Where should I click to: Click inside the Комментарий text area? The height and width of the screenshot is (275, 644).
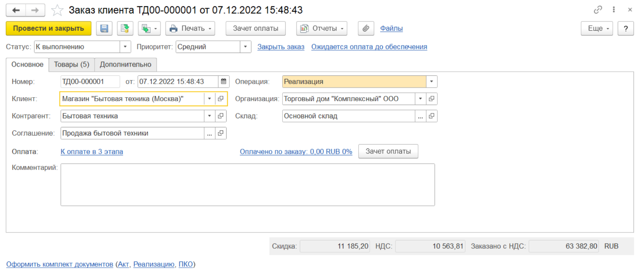(247, 184)
